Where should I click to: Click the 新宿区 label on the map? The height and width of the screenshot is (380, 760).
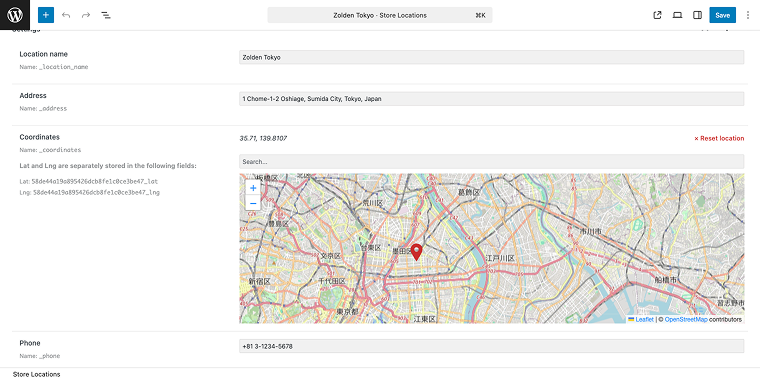pos(259,281)
